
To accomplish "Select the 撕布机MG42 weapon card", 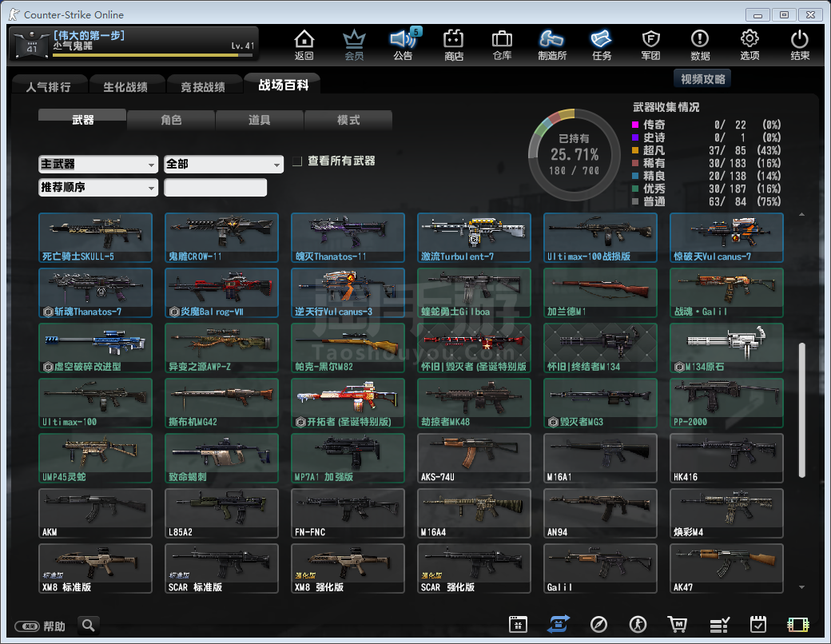I will [221, 403].
